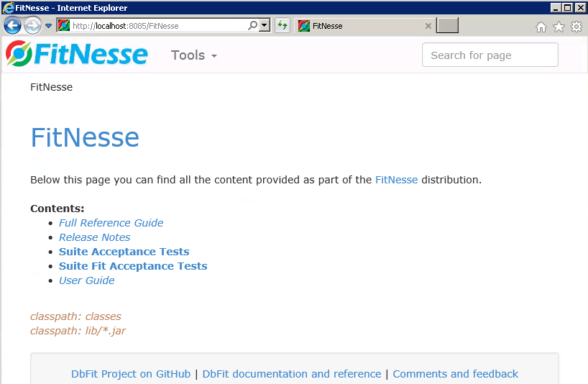Image resolution: width=588 pixels, height=384 pixels.
Task: Click the FitNesse link in the description sentence
Action: click(396, 180)
